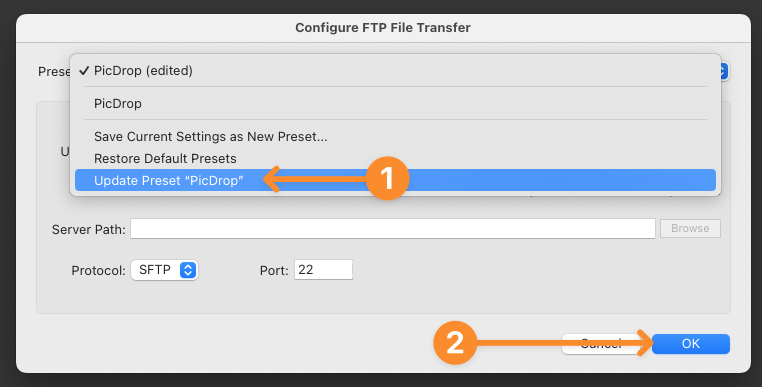Click the Port number field
The width and height of the screenshot is (762, 387).
(323, 270)
